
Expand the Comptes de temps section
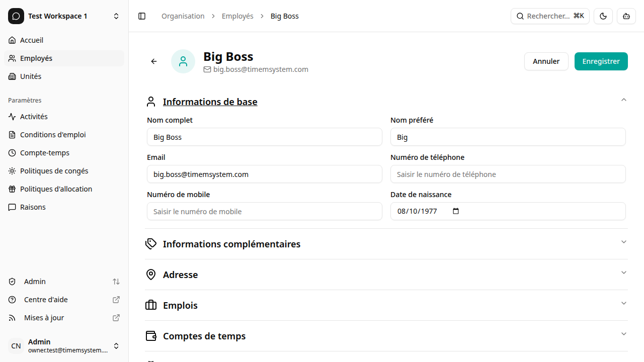[623, 334]
